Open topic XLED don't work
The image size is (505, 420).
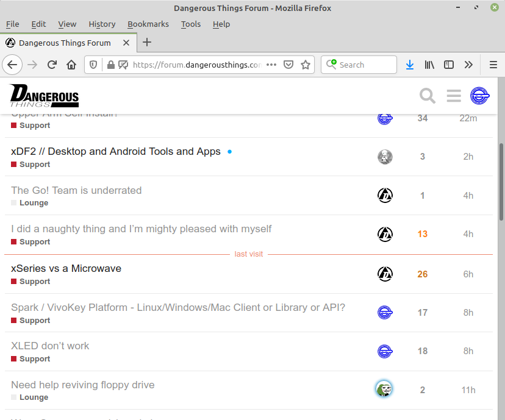pos(50,346)
